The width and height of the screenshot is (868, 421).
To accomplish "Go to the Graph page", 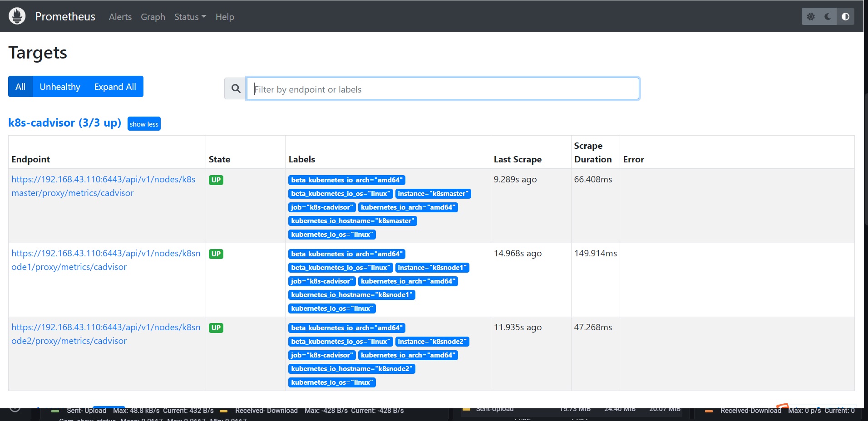I will click(153, 17).
